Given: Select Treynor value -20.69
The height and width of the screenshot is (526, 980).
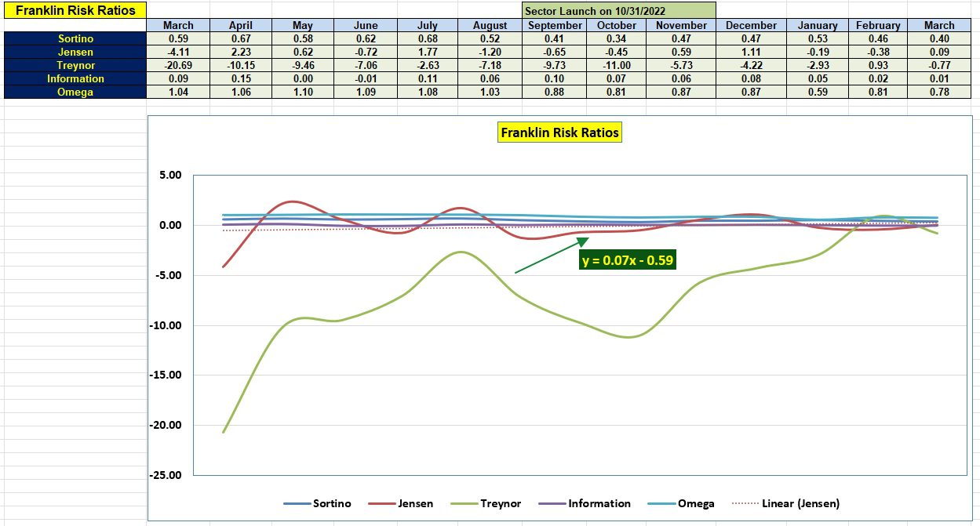Looking at the screenshot, I should pos(178,65).
